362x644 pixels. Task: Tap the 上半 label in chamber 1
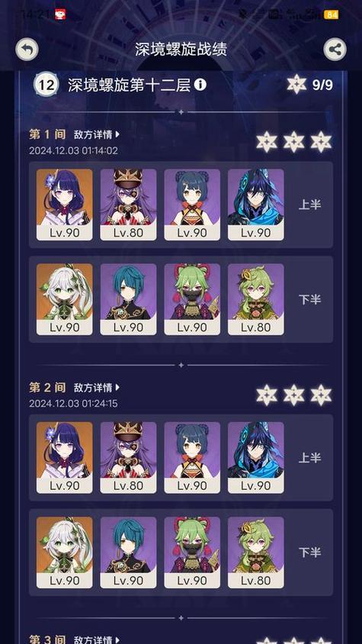(x=309, y=205)
